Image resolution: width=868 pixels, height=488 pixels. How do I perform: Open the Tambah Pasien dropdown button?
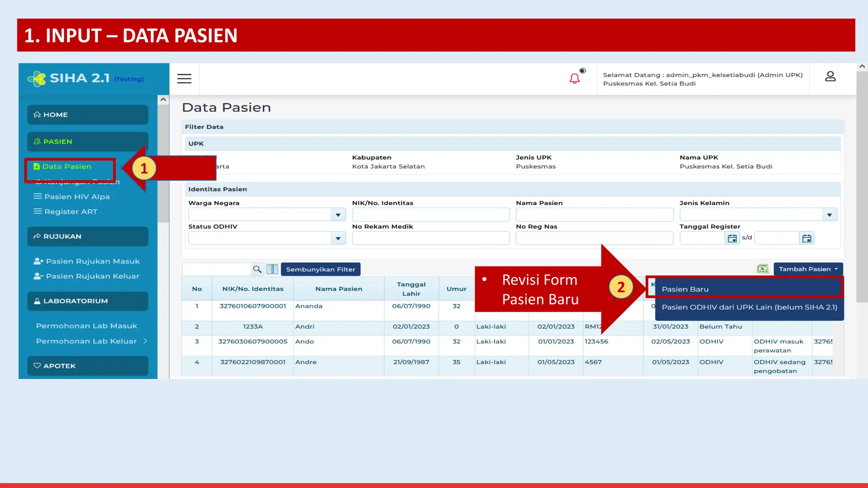(808, 269)
